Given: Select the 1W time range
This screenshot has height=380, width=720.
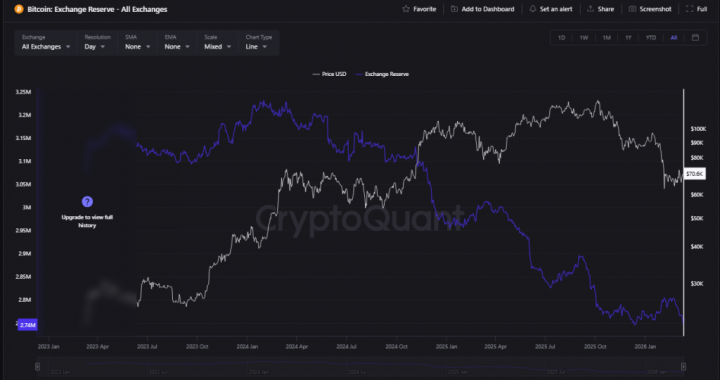Looking at the screenshot, I should tap(584, 38).
